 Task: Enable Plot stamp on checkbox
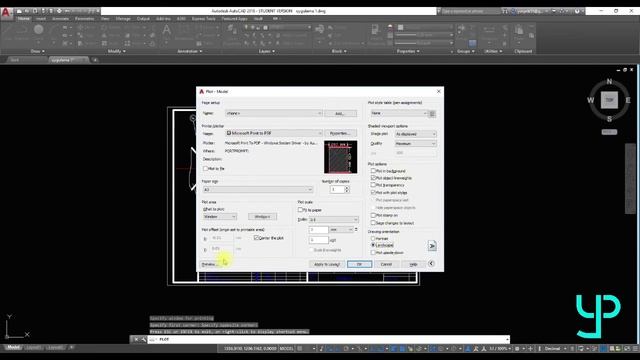tap(373, 215)
